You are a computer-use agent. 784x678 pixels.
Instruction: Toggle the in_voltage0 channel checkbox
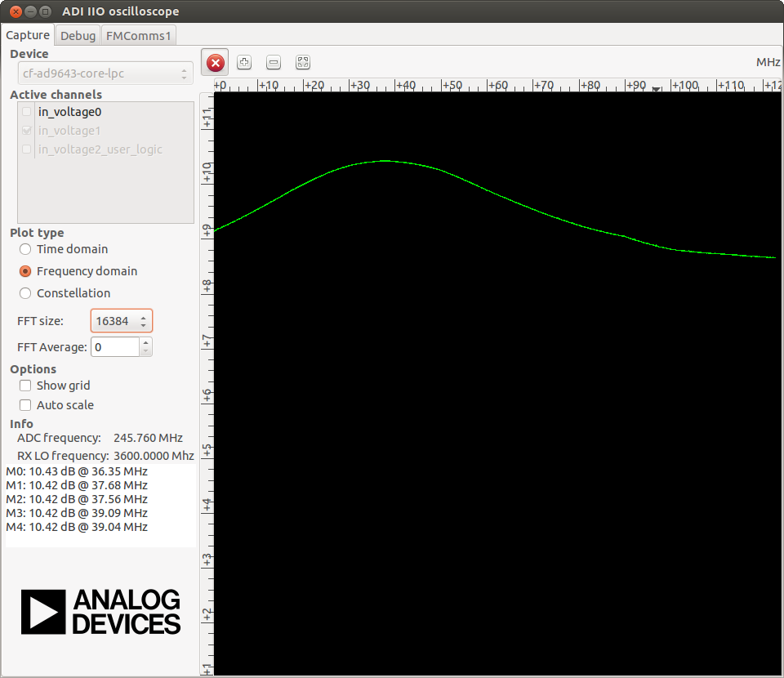[x=27, y=111]
